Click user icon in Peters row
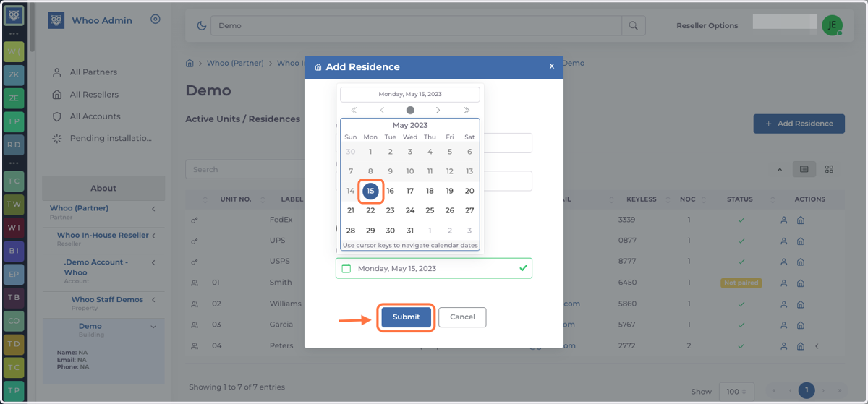Image resolution: width=868 pixels, height=404 pixels. pyautogui.click(x=783, y=346)
